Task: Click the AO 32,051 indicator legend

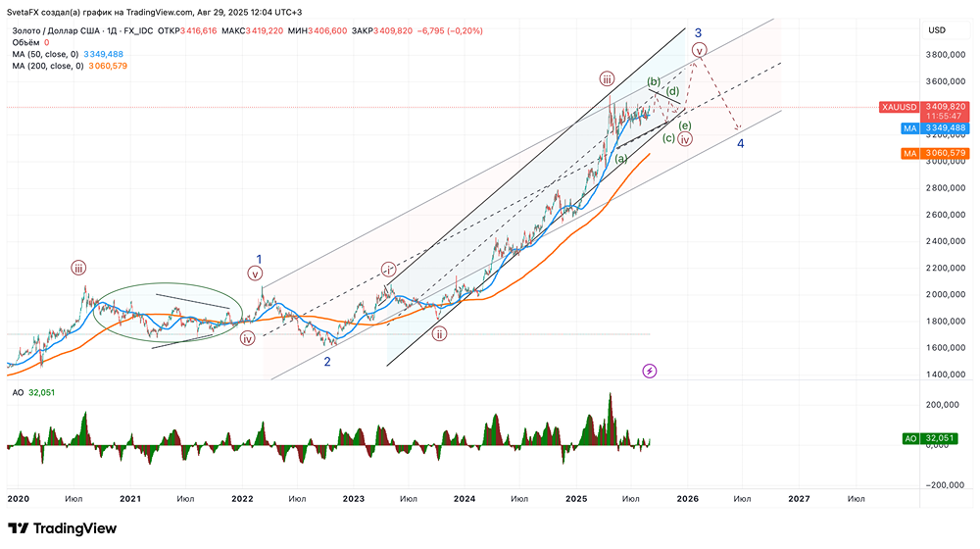Action: coord(33,393)
